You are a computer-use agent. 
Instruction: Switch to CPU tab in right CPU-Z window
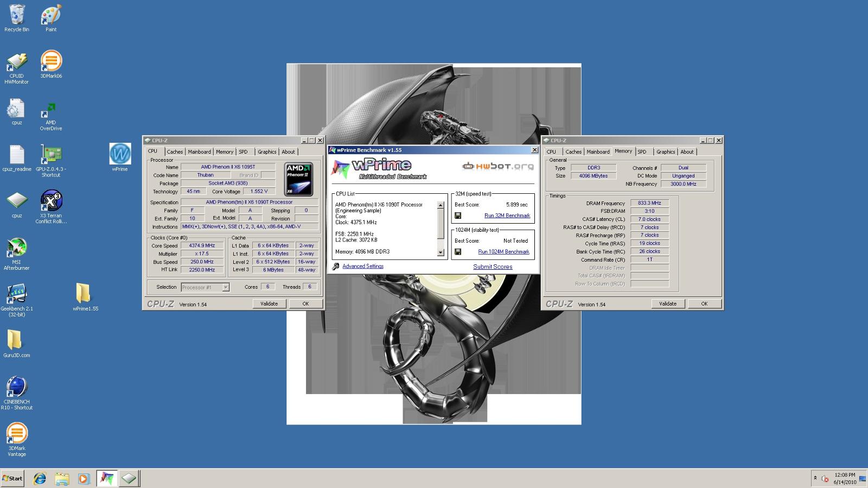tap(552, 152)
